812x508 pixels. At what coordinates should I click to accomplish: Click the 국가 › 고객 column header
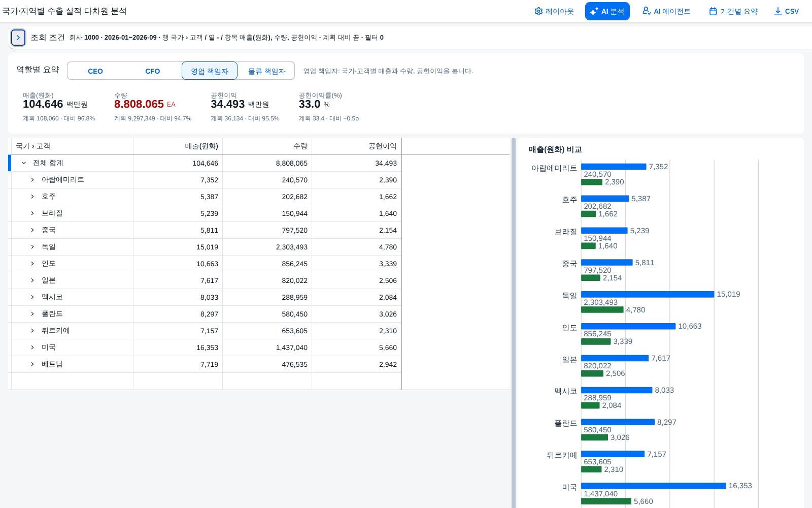(72, 146)
